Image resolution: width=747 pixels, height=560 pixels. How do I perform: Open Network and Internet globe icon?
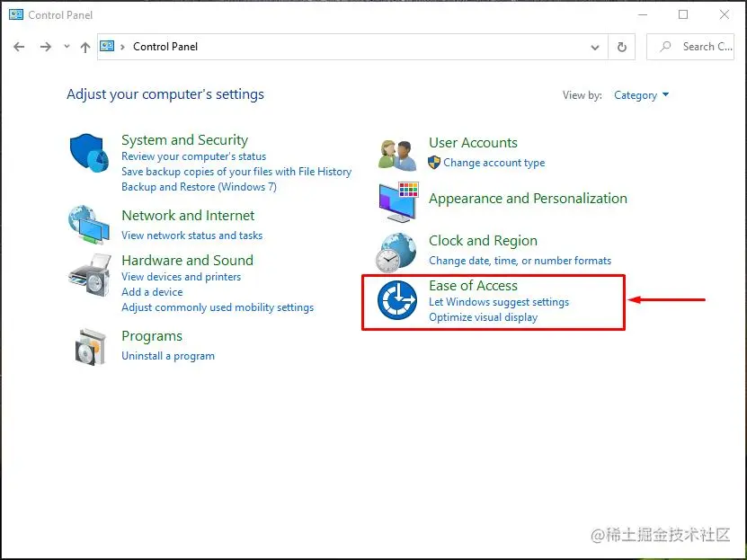click(x=89, y=225)
